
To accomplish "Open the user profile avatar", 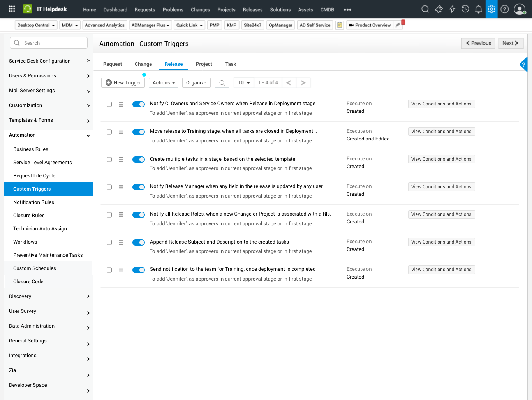I will click(520, 9).
